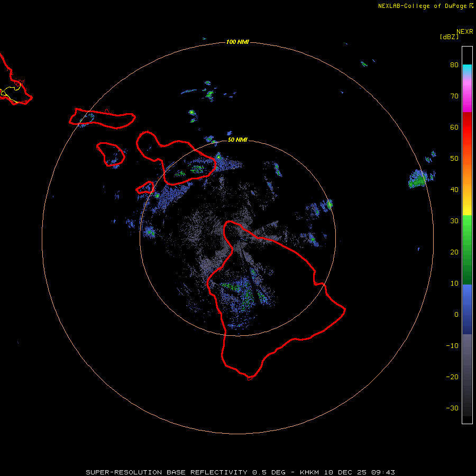Click the SUPER-RESOLUTION BASE REFLECTIVITY caption text
This screenshot has width=476, height=476.
tap(168, 472)
